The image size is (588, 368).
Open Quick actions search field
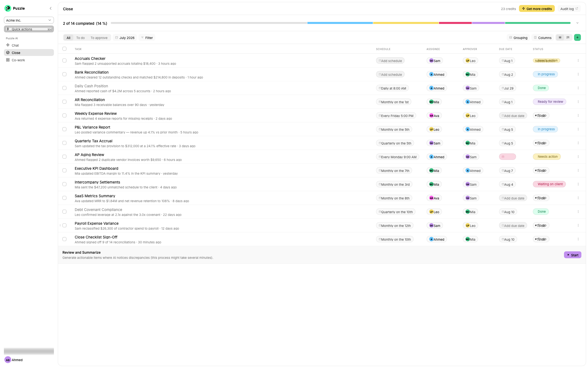[x=29, y=29]
